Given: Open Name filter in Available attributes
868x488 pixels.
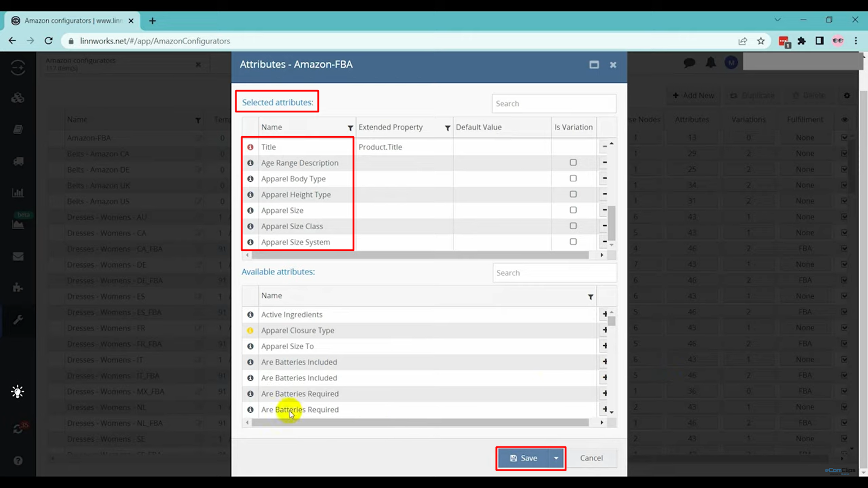Looking at the screenshot, I should pos(590,297).
